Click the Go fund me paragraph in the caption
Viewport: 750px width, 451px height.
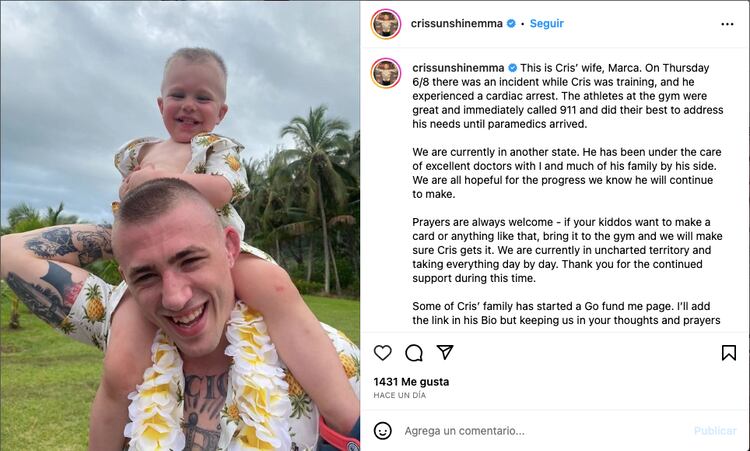pyautogui.click(x=566, y=313)
